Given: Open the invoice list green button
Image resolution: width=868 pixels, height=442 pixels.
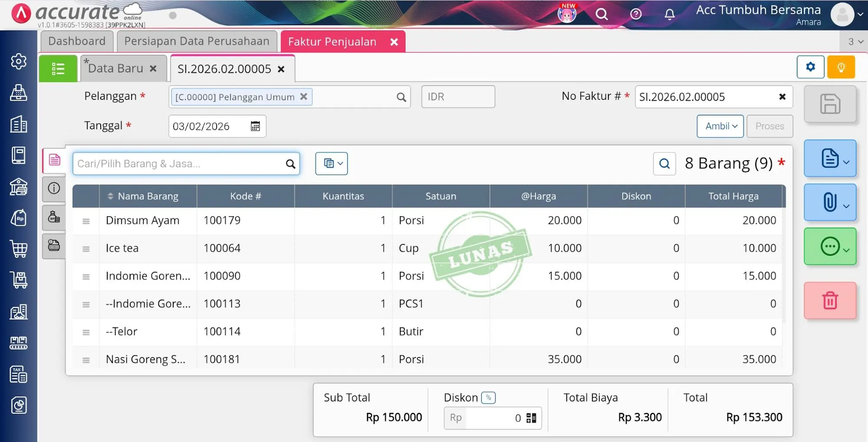Looking at the screenshot, I should pos(58,69).
